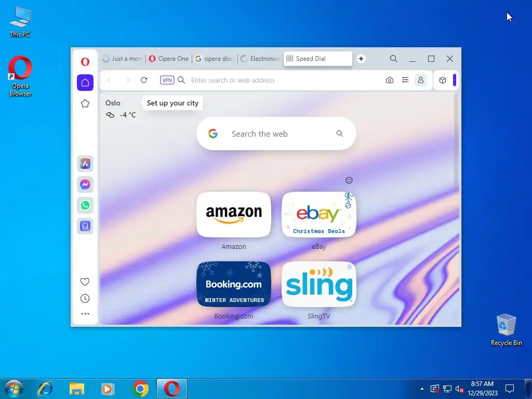Show hidden tray icons arrow
The image size is (532, 399).
[422, 389]
